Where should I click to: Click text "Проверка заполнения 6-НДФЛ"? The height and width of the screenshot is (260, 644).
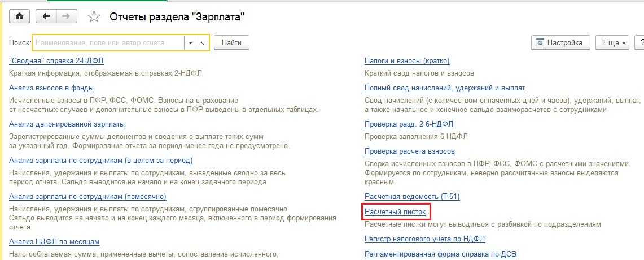(x=416, y=136)
